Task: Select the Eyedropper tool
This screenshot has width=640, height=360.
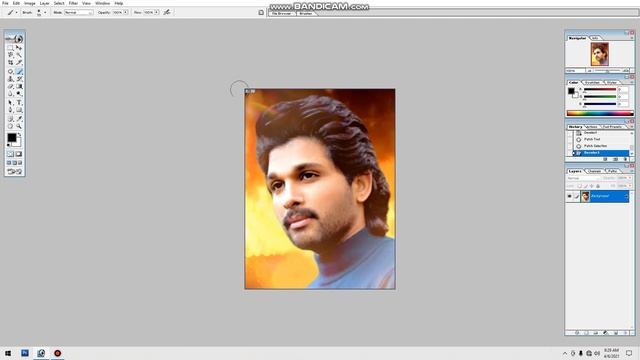Action: point(19,119)
